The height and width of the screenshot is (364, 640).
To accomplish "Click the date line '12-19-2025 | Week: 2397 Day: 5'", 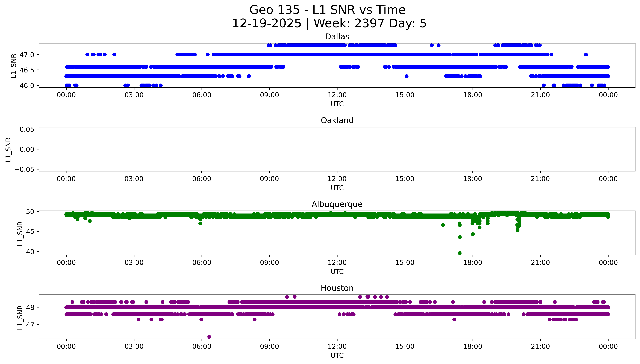I will coord(329,23).
